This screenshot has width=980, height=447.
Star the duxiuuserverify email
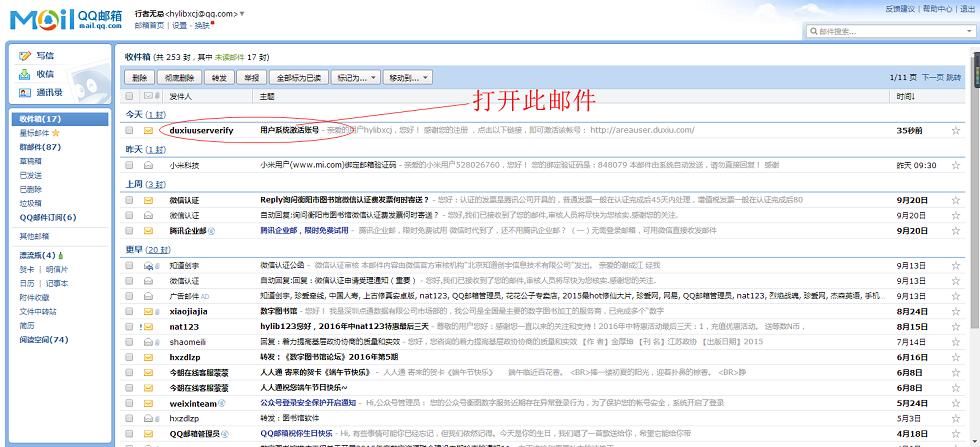(x=955, y=131)
